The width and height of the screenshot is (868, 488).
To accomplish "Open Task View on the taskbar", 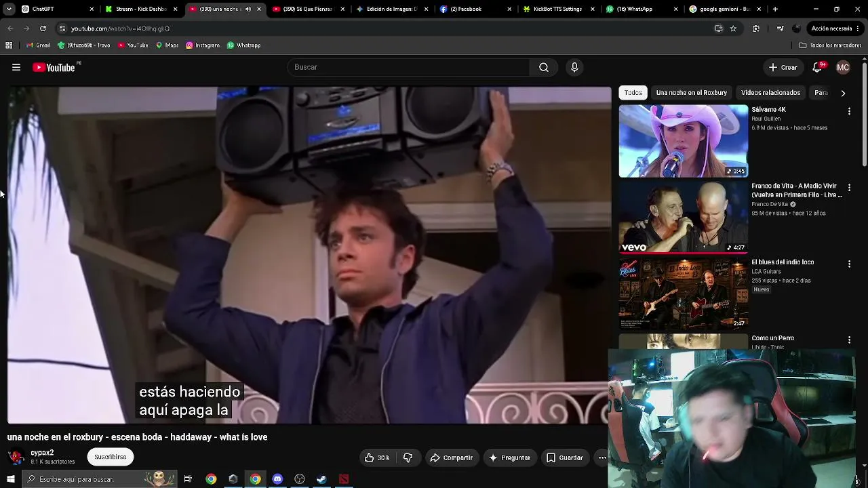I will click(188, 479).
